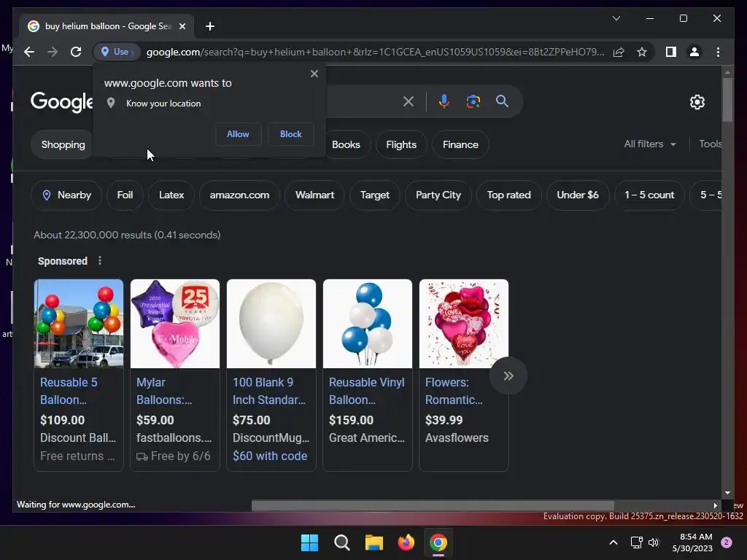Click the Chrome icon in the taskbar
The width and height of the screenshot is (747, 560).
438,542
